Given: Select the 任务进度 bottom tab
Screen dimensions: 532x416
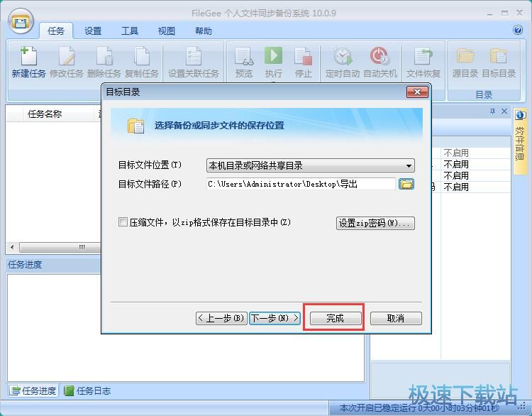Looking at the screenshot, I should click(33, 391).
